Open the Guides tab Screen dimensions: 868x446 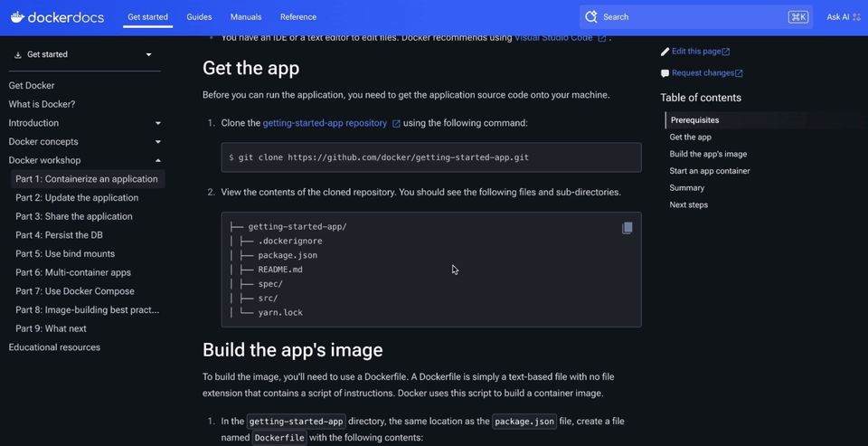pyautogui.click(x=199, y=17)
